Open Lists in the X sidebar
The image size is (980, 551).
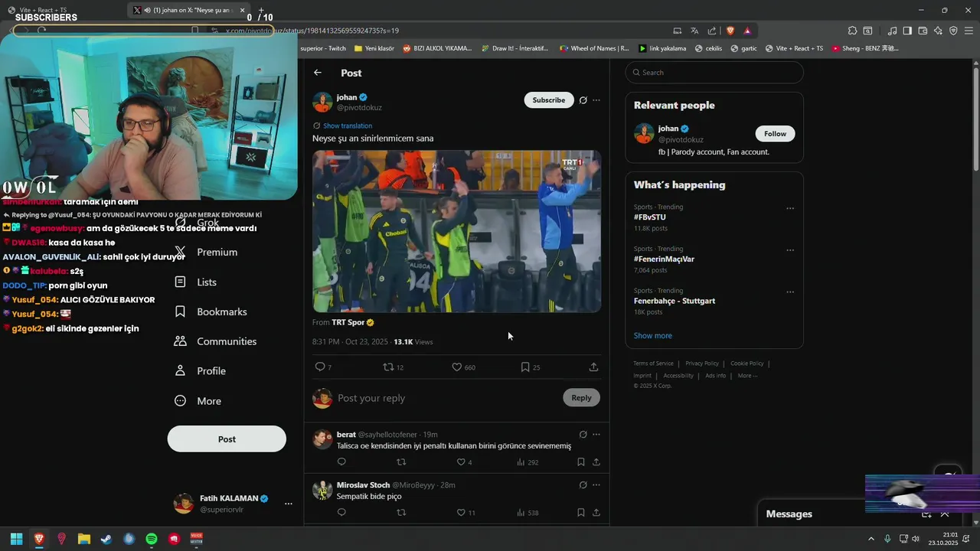pos(197,282)
